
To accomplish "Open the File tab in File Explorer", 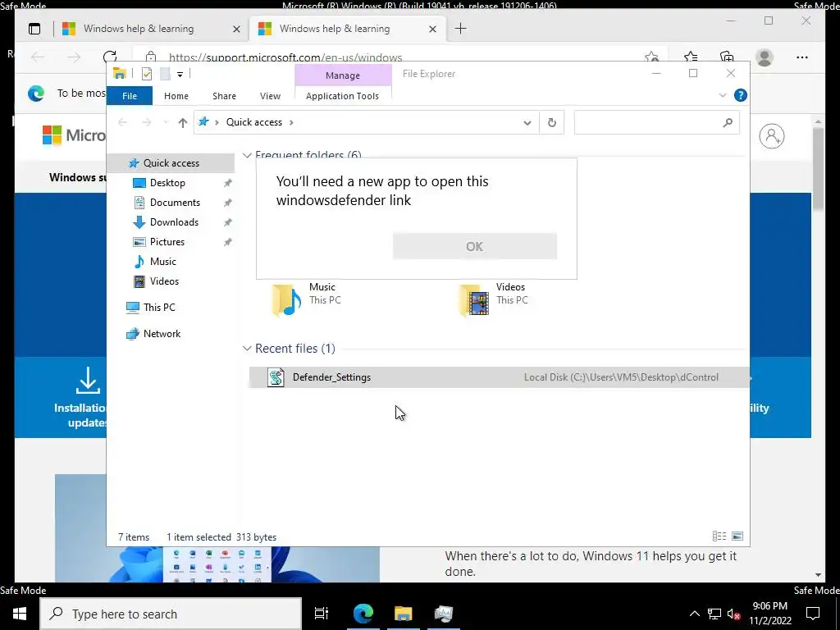I will click(x=130, y=96).
